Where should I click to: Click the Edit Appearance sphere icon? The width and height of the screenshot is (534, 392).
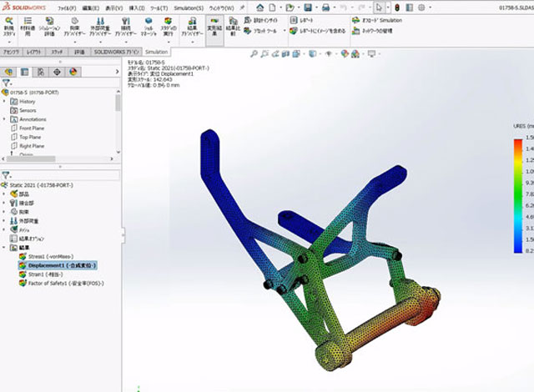point(345,53)
